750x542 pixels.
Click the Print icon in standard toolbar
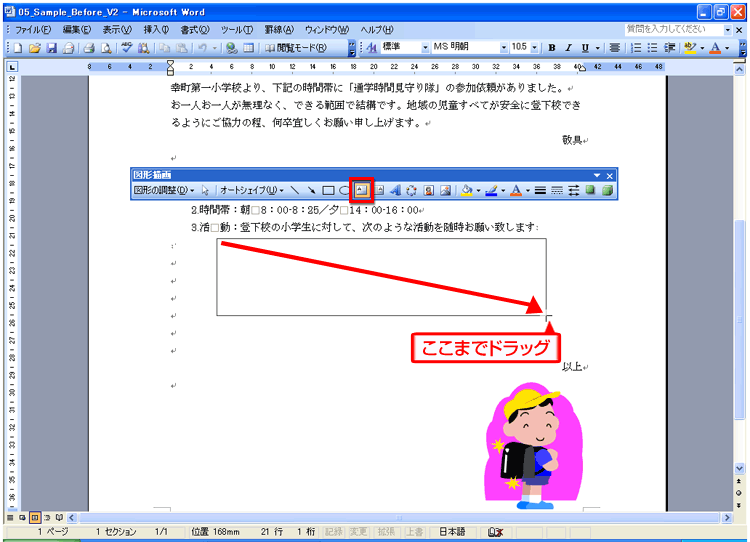[x=89, y=48]
